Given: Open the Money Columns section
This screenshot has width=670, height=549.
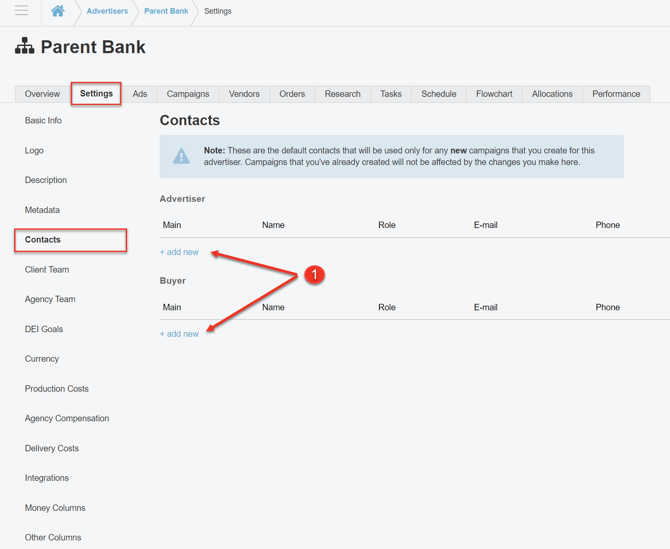Looking at the screenshot, I should coord(55,508).
